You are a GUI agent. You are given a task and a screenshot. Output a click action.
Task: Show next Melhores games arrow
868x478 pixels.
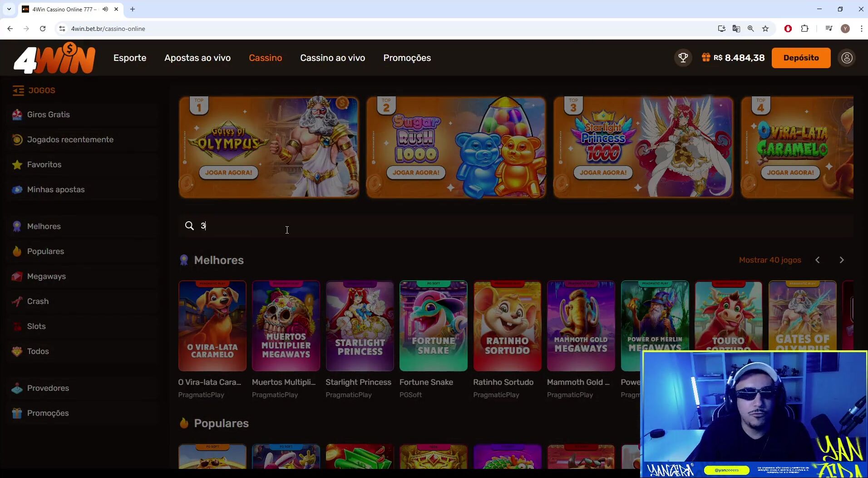tap(842, 260)
